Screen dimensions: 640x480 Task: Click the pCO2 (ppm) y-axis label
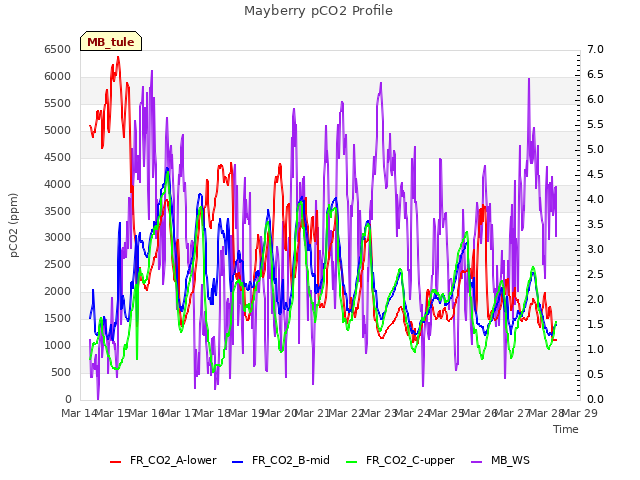[13, 225]
